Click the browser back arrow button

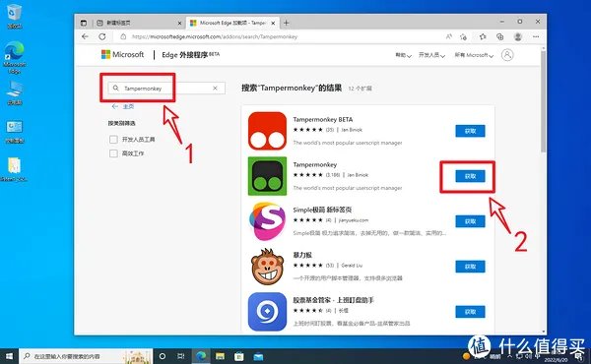85,36
